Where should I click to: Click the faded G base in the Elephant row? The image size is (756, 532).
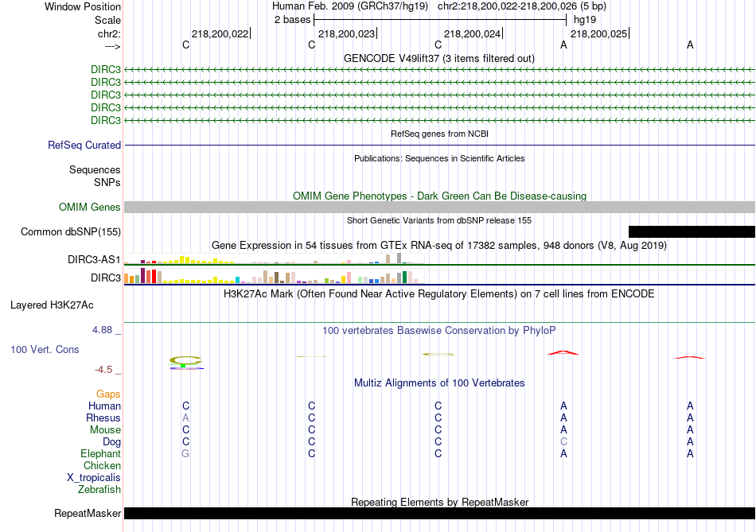point(185,453)
